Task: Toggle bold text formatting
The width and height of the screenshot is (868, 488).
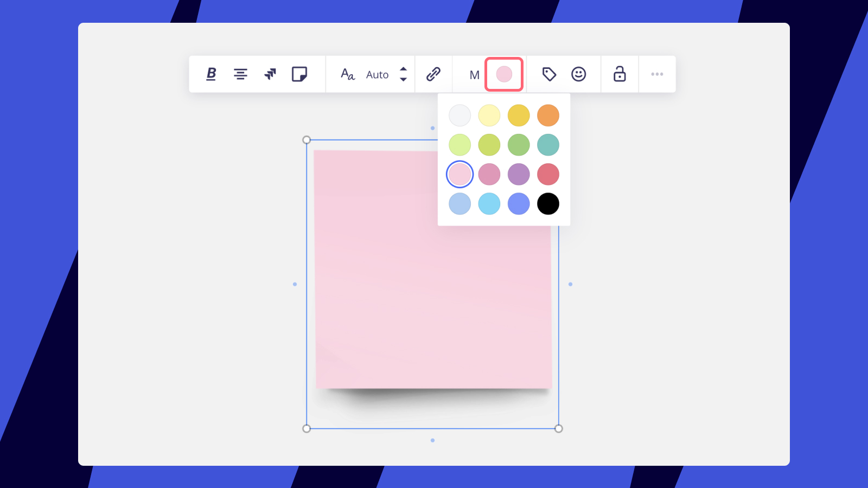Action: click(212, 74)
